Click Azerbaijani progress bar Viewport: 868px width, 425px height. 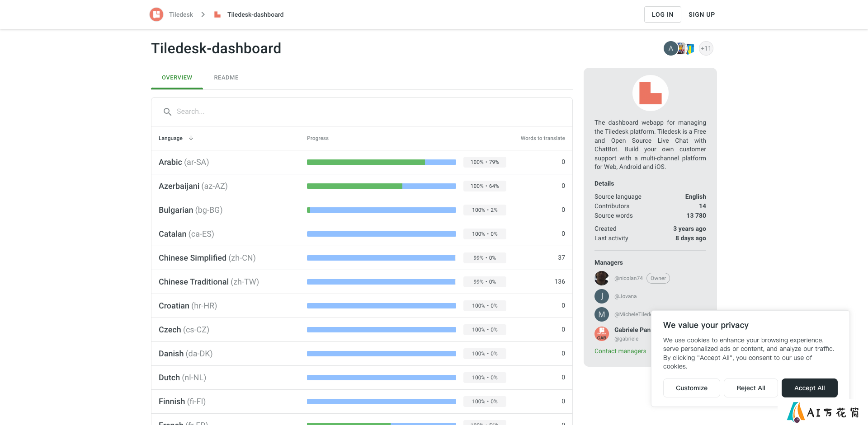[x=382, y=186]
